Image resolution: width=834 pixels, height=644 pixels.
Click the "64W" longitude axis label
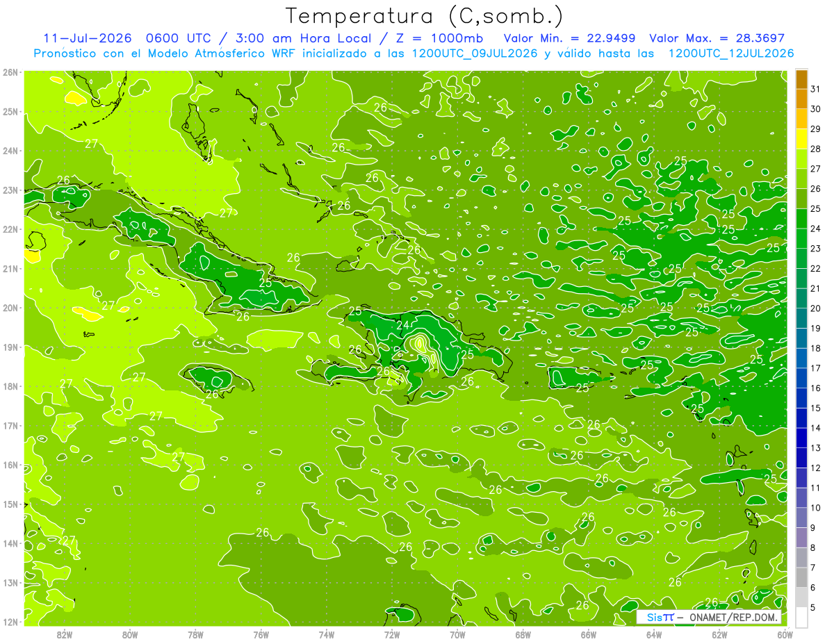click(x=653, y=634)
